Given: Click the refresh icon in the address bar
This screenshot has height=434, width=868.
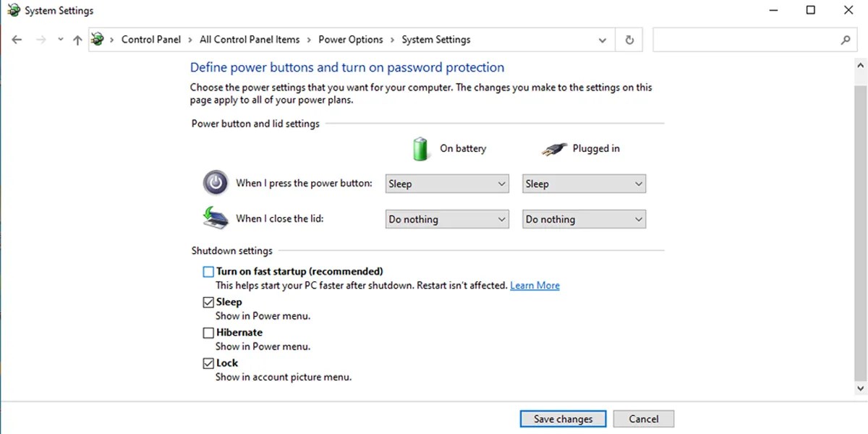Looking at the screenshot, I should tap(629, 40).
